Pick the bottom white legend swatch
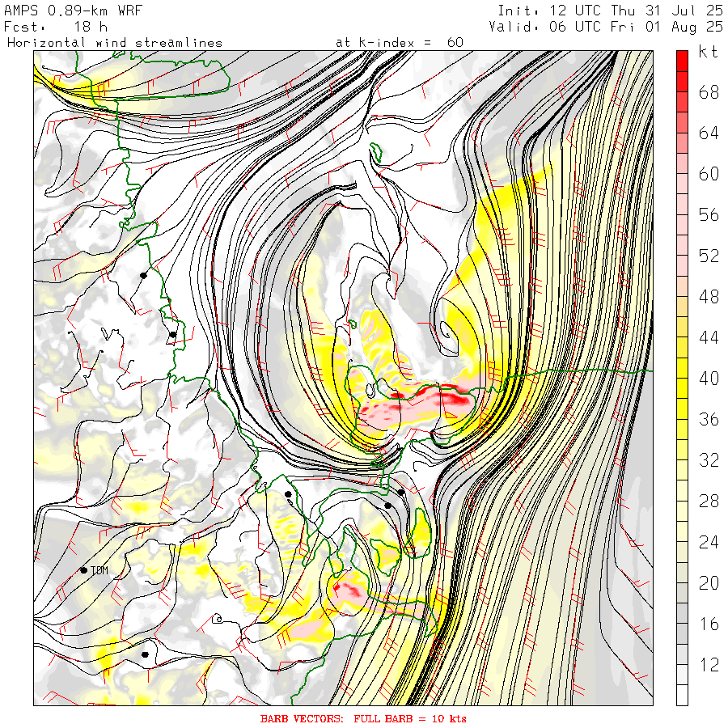This screenshot has height=728, width=728. coord(682,695)
